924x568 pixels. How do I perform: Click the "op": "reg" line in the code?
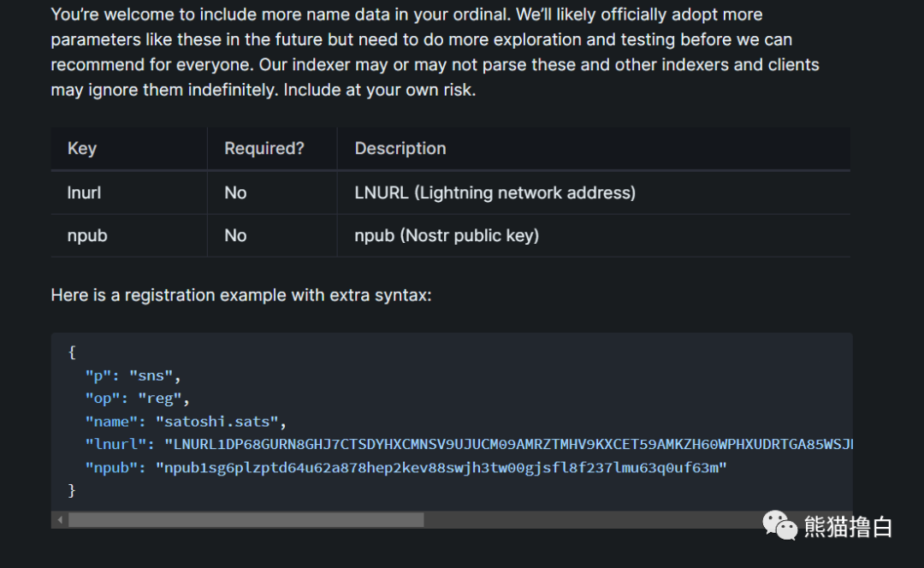click(x=137, y=399)
